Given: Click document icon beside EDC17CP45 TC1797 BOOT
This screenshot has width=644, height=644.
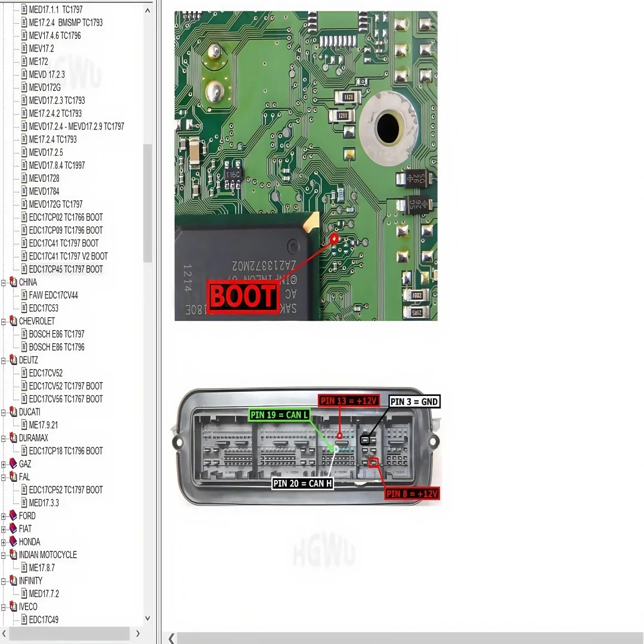Looking at the screenshot, I should (24, 269).
